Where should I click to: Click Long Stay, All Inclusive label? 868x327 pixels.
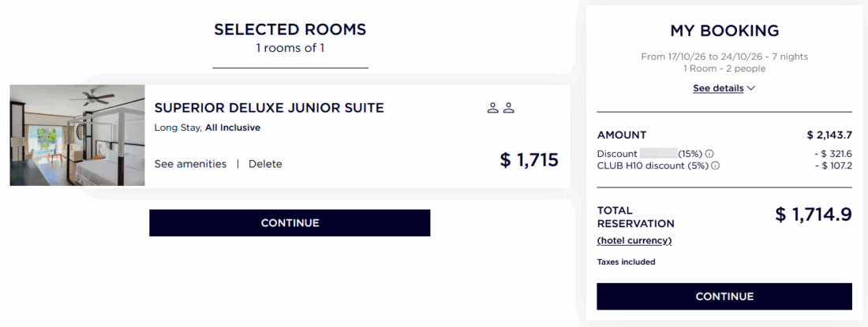(208, 128)
